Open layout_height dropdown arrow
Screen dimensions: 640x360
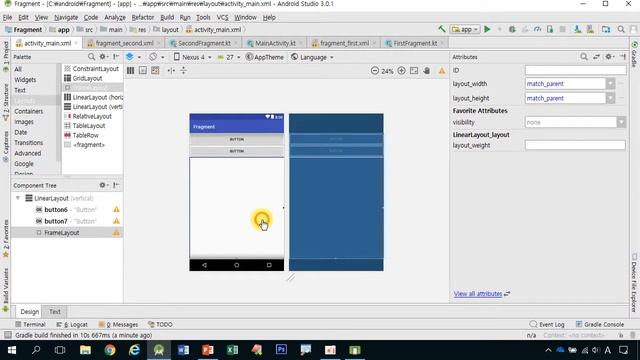[610, 98]
